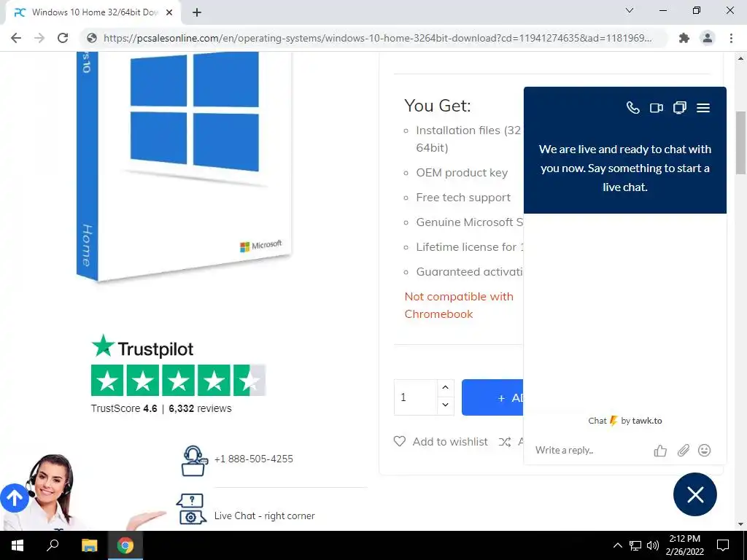The width and height of the screenshot is (747, 560).
Task: Click the Trustpilot star rating
Action: 178,381
